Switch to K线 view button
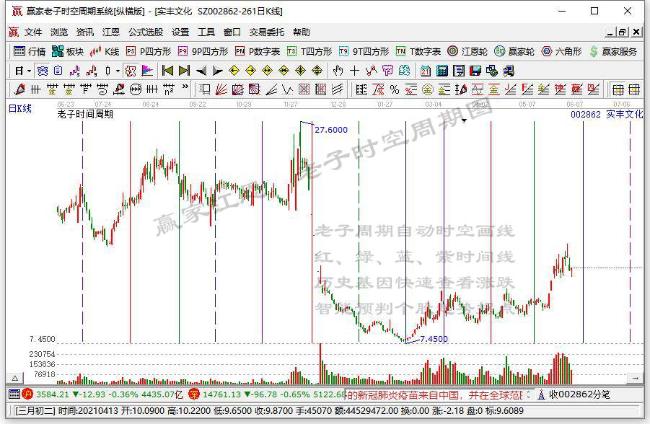This screenshot has height=424, width=650. tap(104, 51)
